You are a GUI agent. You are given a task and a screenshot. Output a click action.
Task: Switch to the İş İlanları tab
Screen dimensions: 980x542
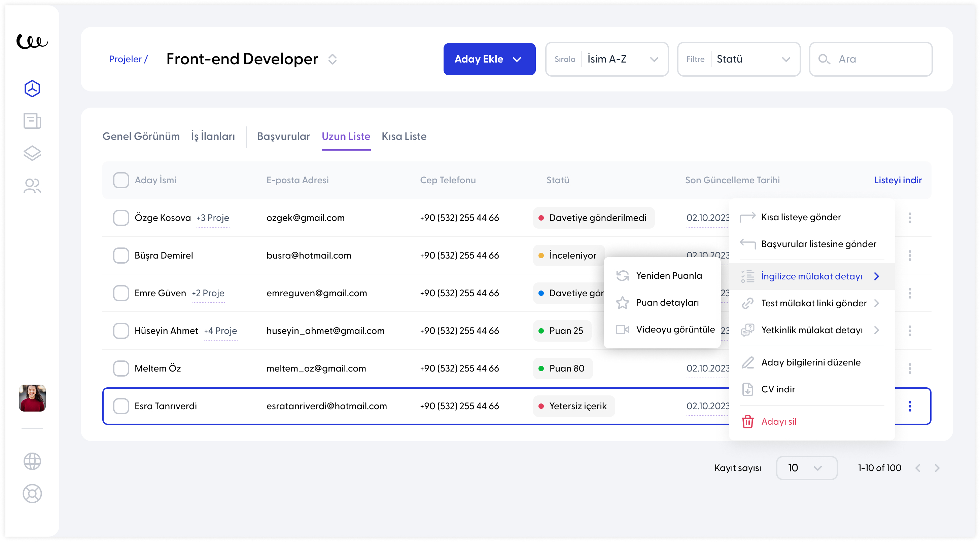[213, 137]
